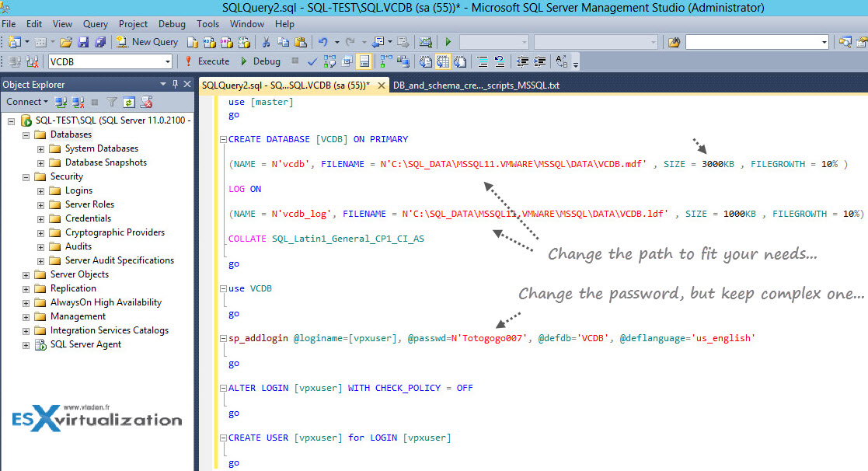Click the Cut scissors icon

[267, 42]
